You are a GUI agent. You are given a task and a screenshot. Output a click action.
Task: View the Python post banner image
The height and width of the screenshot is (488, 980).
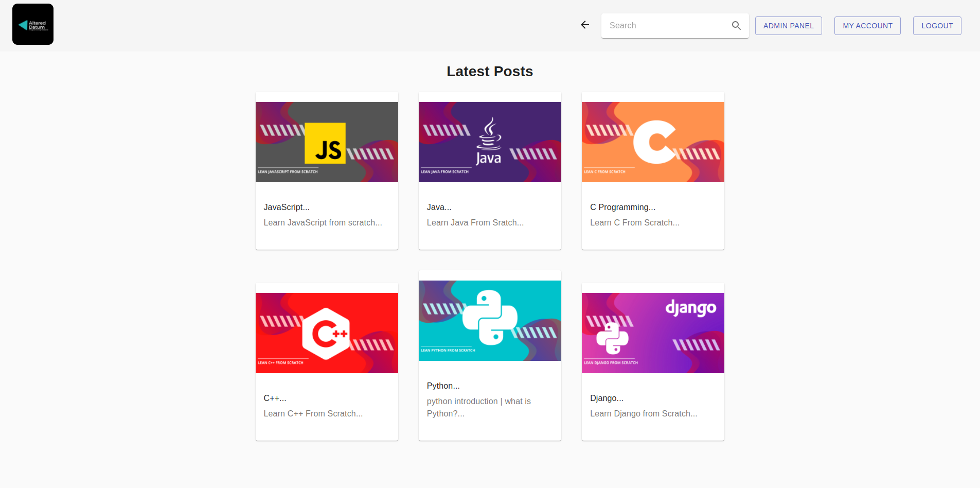[x=490, y=321]
